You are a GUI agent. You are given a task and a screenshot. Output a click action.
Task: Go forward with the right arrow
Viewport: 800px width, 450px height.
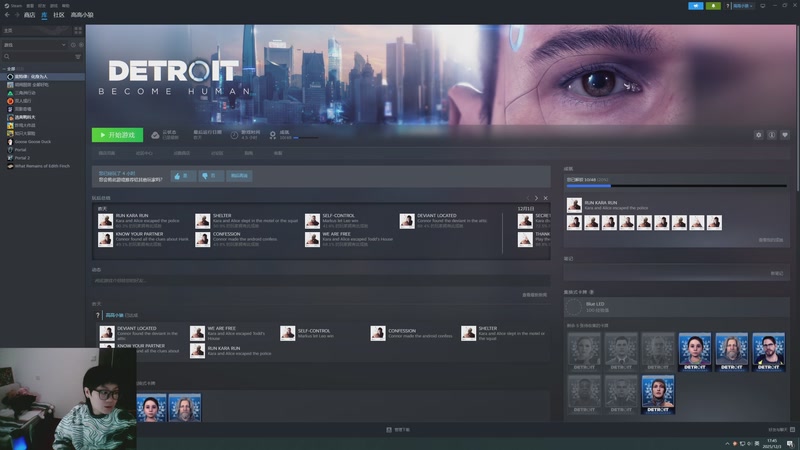pyautogui.click(x=17, y=15)
